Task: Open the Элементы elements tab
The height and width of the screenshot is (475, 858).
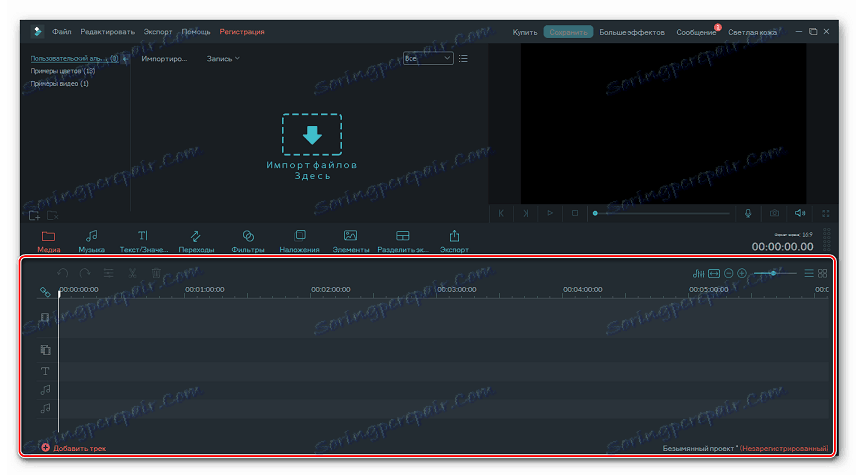Action: pyautogui.click(x=351, y=241)
